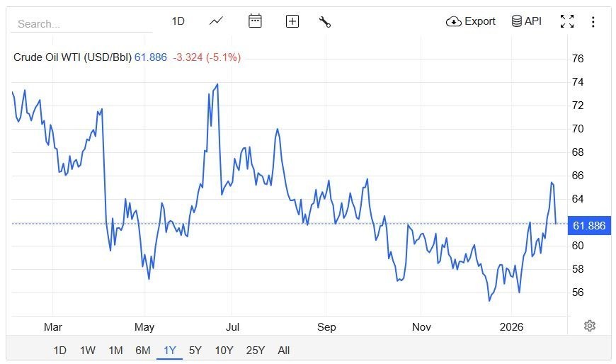This screenshot has height=364, width=616.
Task: Toggle fullscreen chart view
Action: 567,21
